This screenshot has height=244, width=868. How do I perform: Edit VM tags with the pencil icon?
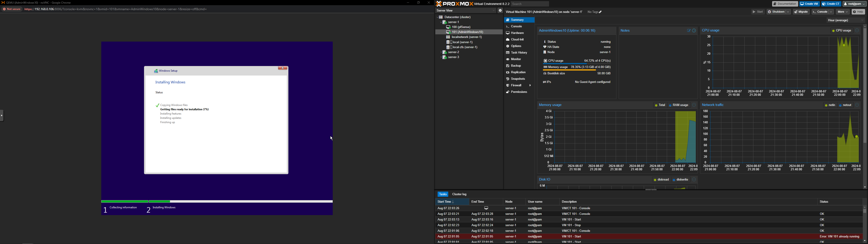[600, 12]
